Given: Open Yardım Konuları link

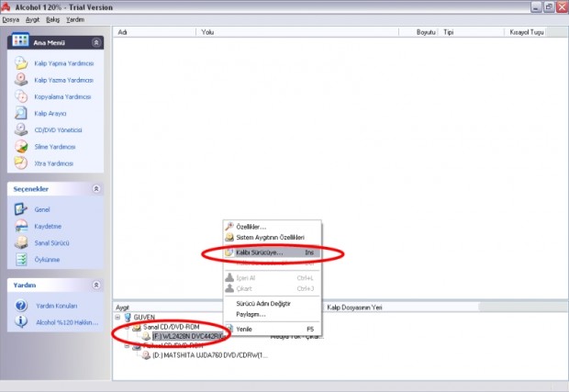Looking at the screenshot, I should click(56, 306).
